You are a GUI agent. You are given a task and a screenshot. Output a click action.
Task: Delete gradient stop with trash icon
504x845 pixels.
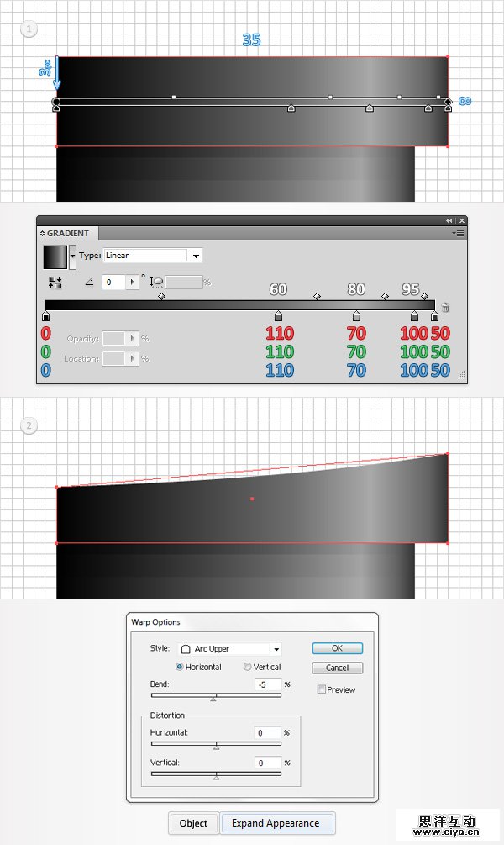pos(445,307)
